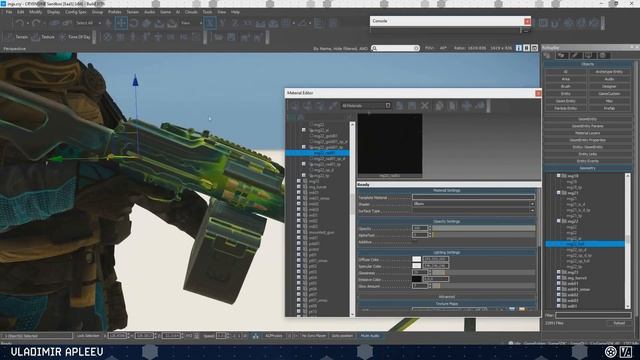Click the Geom Entity object button
Screen dimensions: 640x360
[x=566, y=101]
